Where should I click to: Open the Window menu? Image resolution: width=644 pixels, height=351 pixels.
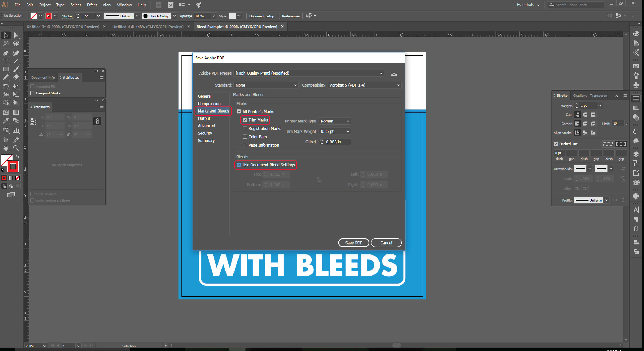pos(124,5)
